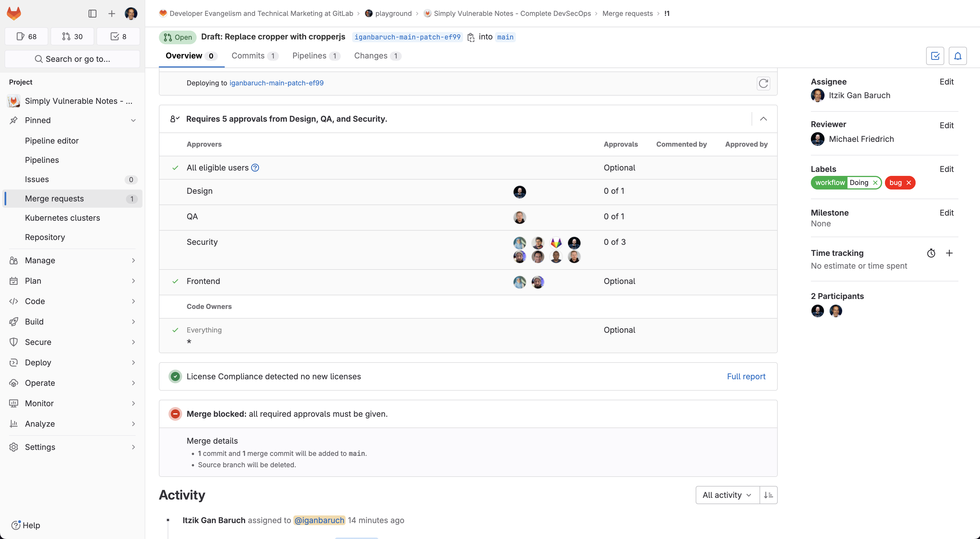The height and width of the screenshot is (539, 980).
Task: Expand the Secure sidebar menu
Action: tap(72, 342)
